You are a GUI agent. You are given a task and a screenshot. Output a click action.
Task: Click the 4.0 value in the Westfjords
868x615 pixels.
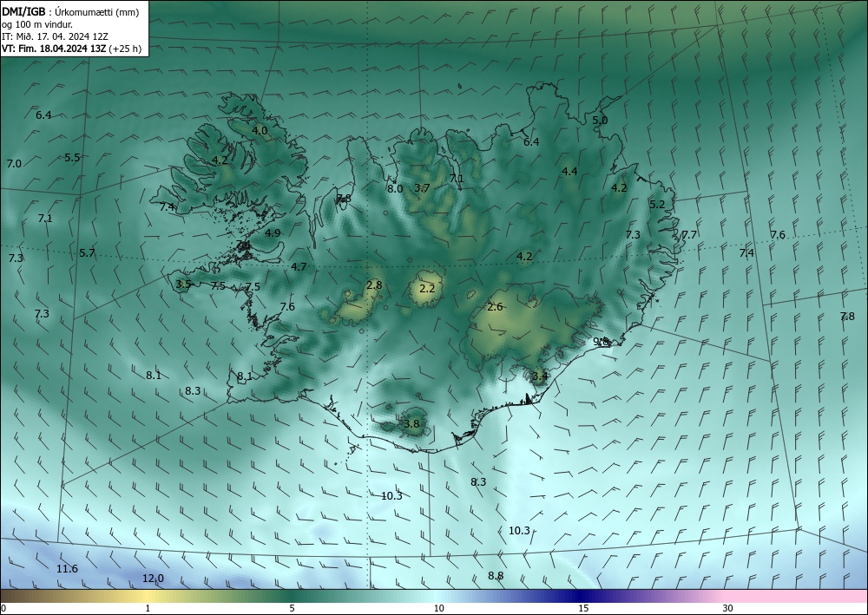tap(260, 131)
